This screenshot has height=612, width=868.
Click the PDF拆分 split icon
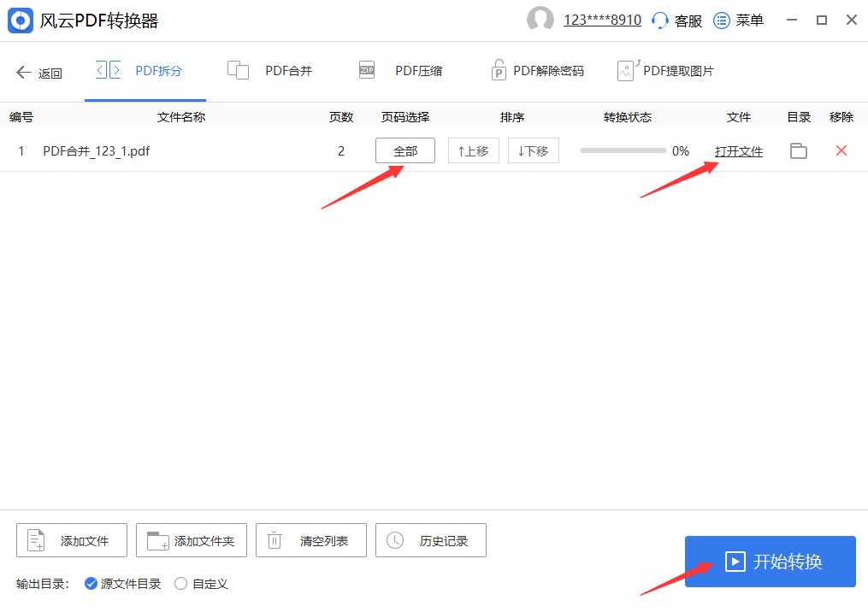click(108, 70)
